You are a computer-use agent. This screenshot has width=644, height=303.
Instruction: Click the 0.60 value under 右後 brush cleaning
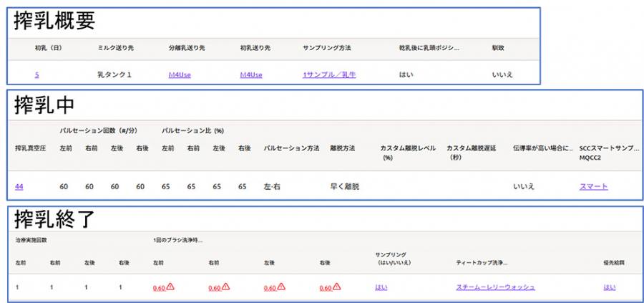click(x=326, y=288)
